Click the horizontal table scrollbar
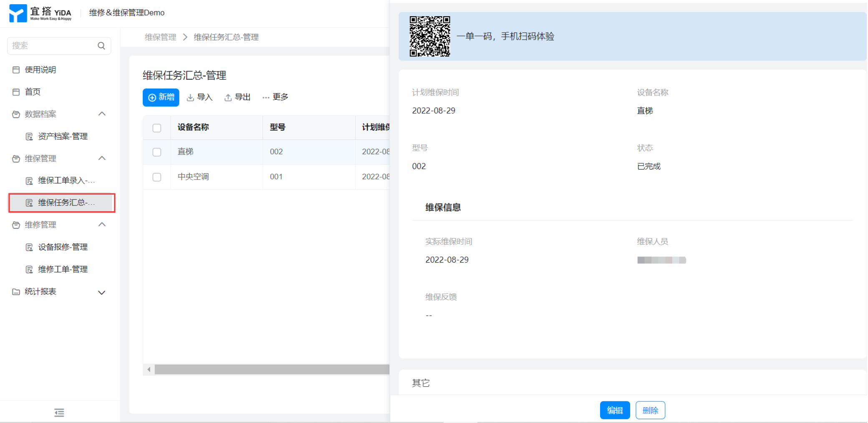 (x=271, y=369)
